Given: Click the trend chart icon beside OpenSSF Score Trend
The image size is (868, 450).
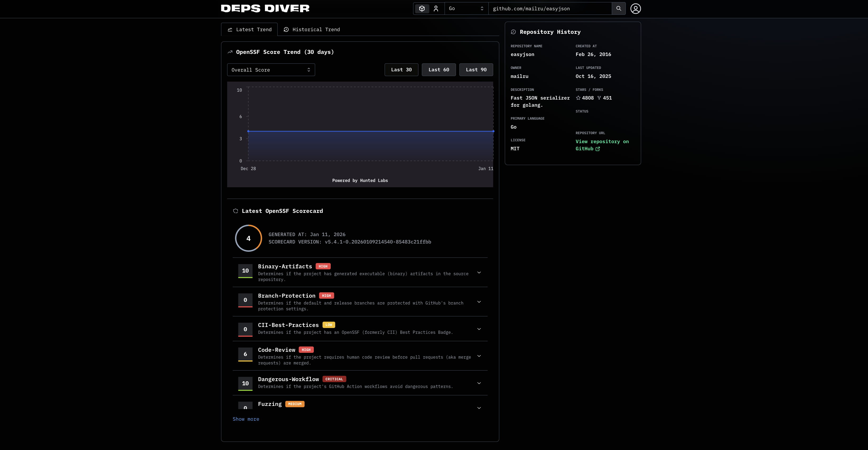Looking at the screenshot, I should (230, 51).
